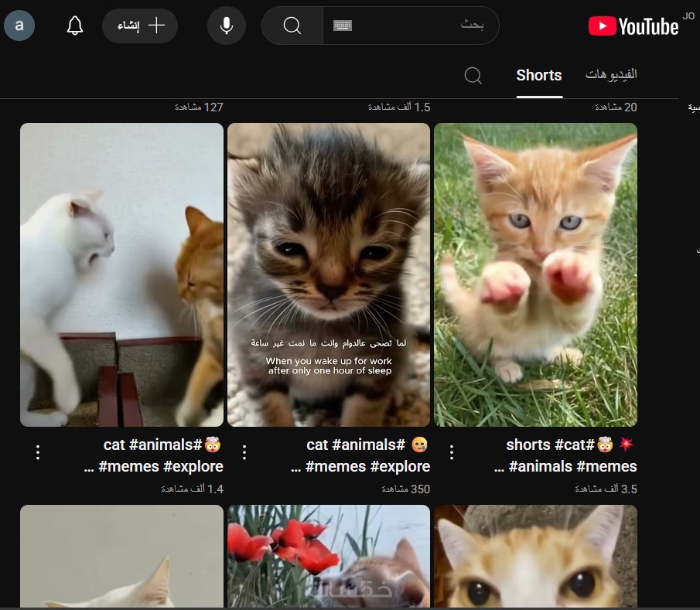
Task: Open options menu for 350 views short
Action: pyautogui.click(x=244, y=452)
